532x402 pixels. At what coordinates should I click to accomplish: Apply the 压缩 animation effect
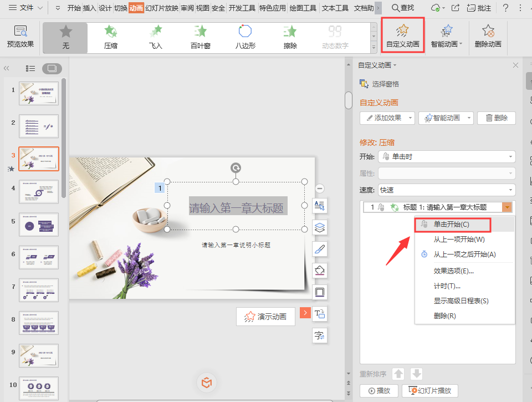pos(111,38)
